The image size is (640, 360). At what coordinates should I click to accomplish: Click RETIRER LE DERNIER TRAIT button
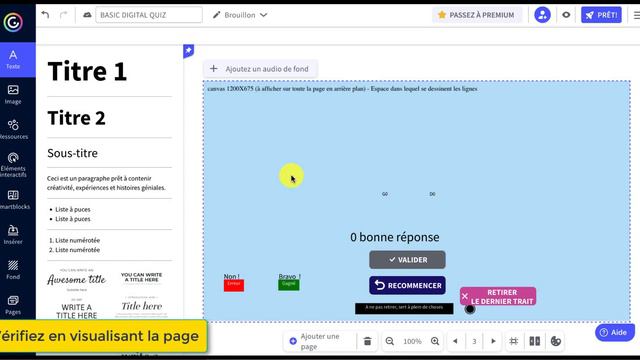coord(498,296)
